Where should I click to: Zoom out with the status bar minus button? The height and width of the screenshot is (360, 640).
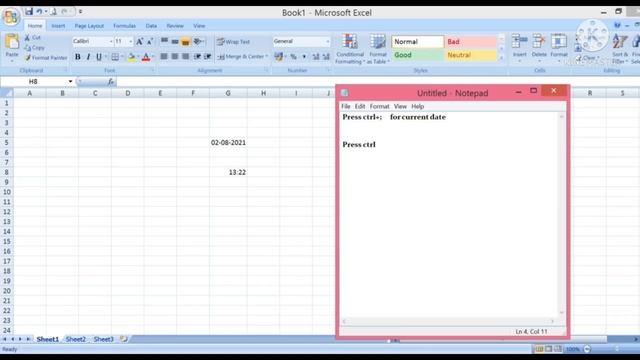[587, 349]
